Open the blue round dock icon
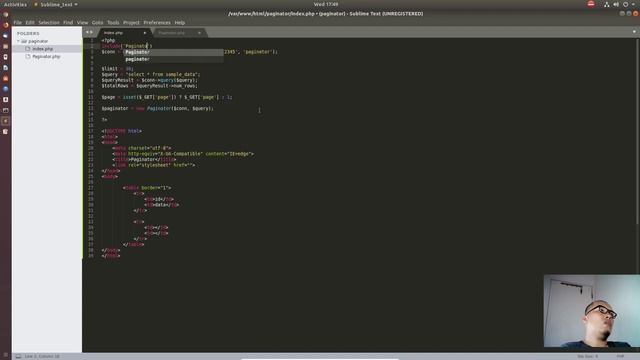The image size is (640, 360). click(x=5, y=89)
